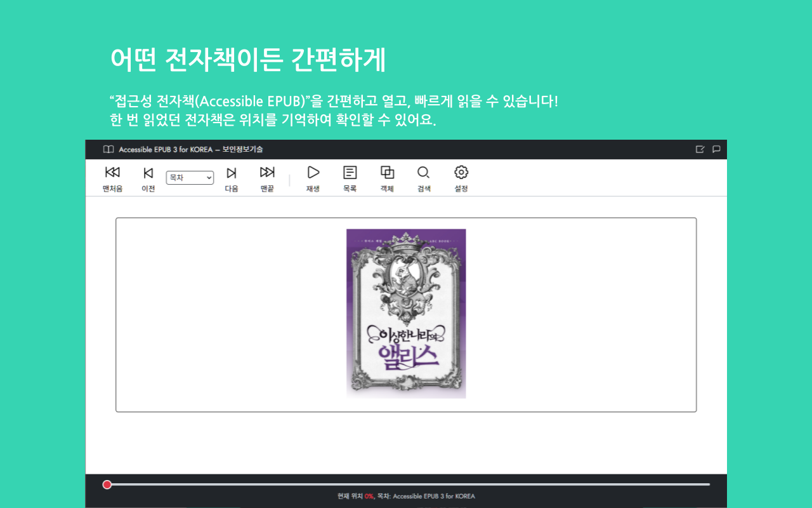Screen dimensions: 812x508
Task: Click the Alice book cover thumbnail
Action: (x=405, y=314)
